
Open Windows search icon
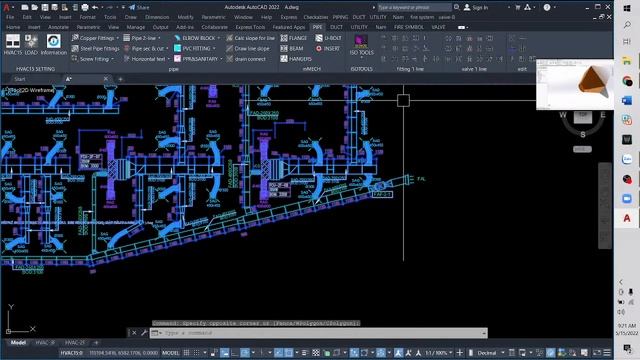click(x=627, y=25)
